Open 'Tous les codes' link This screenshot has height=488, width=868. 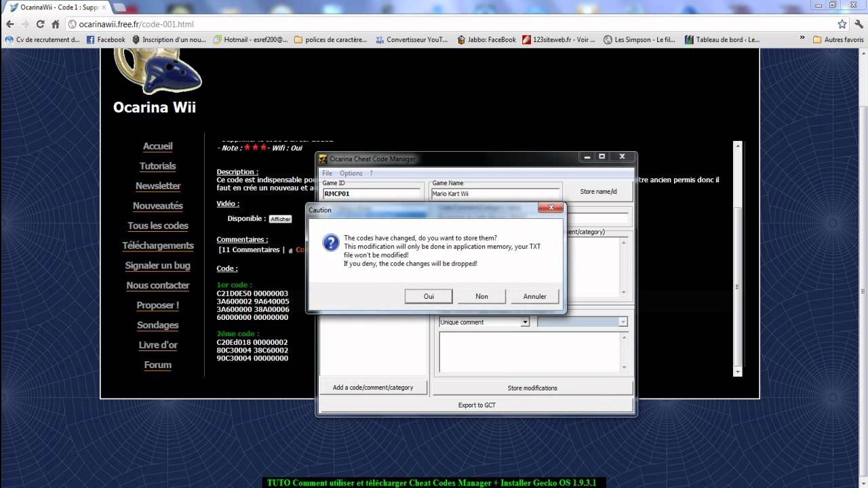(x=157, y=226)
